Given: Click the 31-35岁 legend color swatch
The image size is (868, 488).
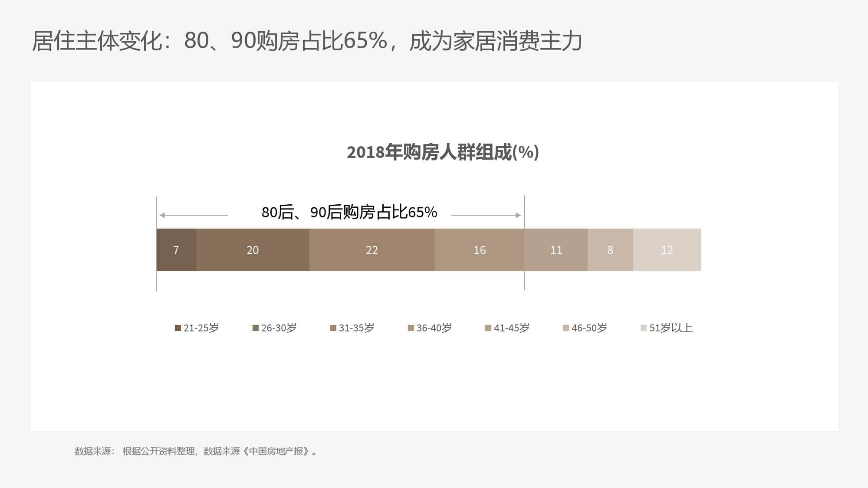Looking at the screenshot, I should tap(333, 328).
